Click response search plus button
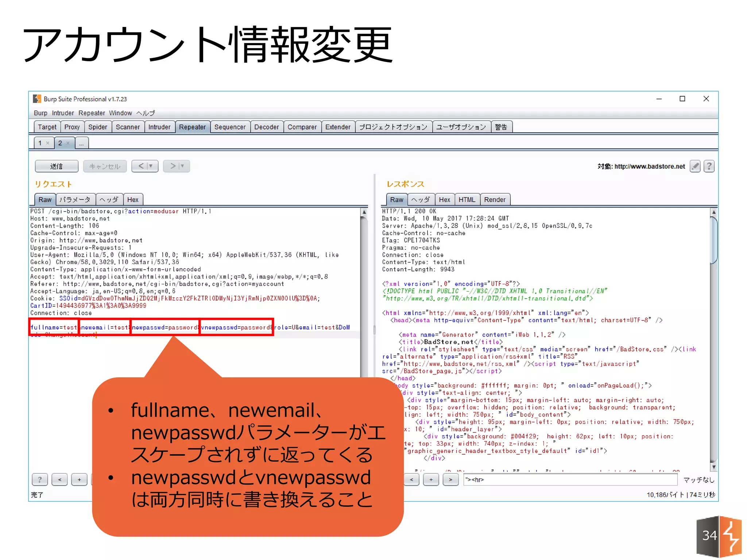Viewport: 747px width, 560px height. (431, 479)
